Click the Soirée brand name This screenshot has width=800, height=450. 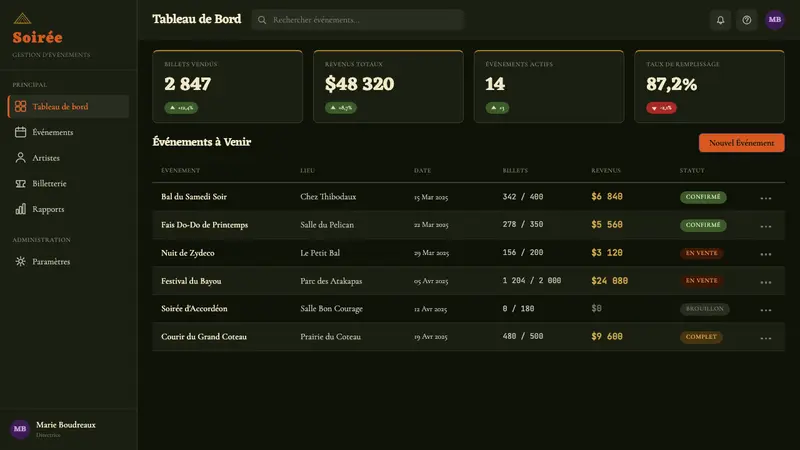[x=38, y=37]
